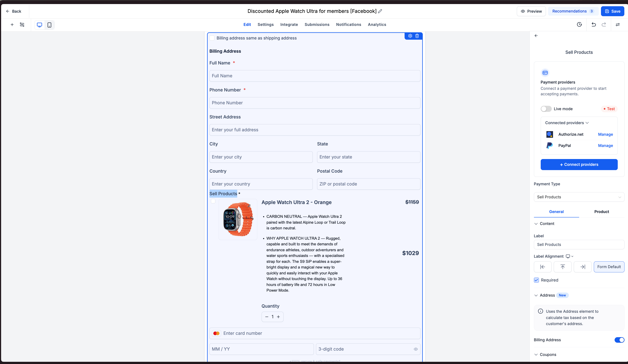This screenshot has width=628, height=364.
Task: Click pencil icon to rename form
Action: click(380, 11)
